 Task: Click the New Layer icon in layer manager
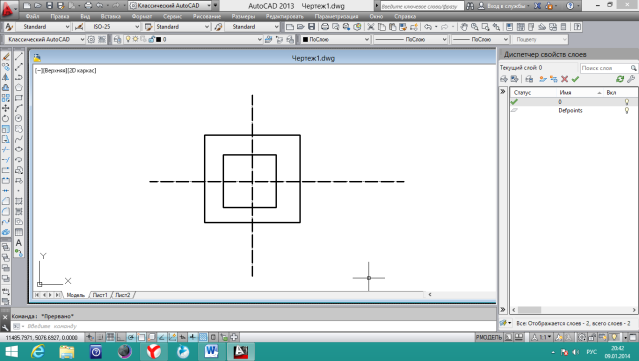[542, 79]
